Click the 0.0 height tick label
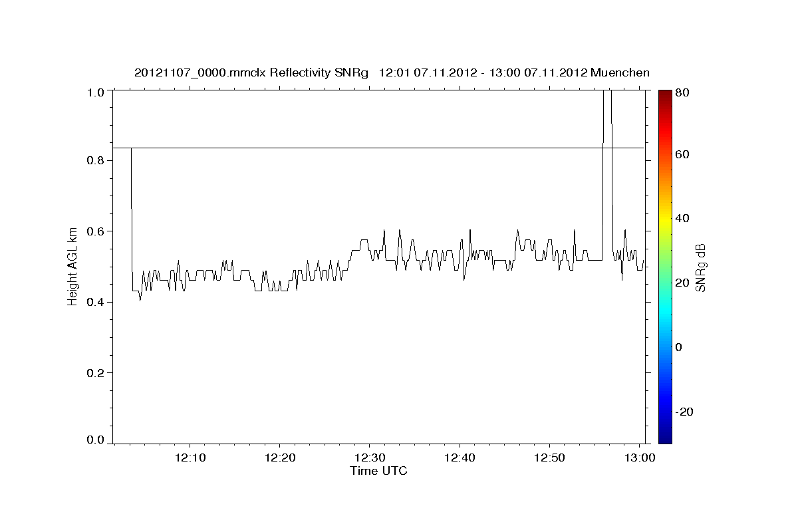This screenshot has height=532, width=798. coord(96,440)
